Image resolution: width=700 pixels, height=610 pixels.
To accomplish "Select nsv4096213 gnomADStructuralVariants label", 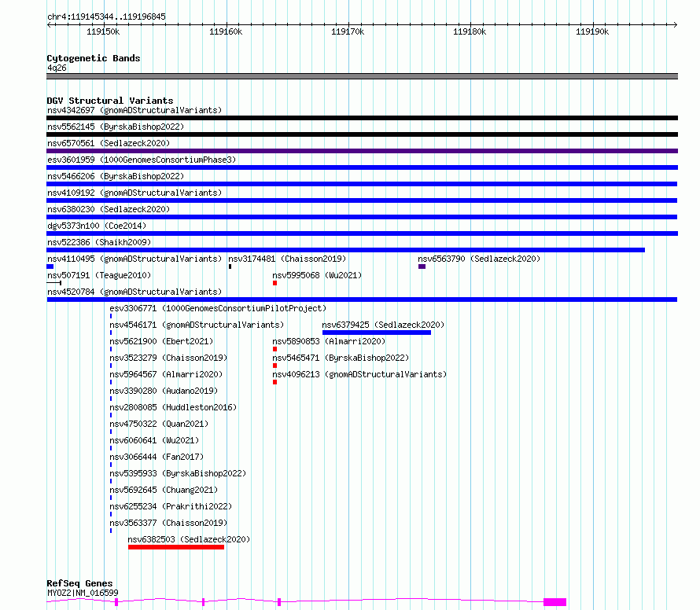I will click(359, 374).
